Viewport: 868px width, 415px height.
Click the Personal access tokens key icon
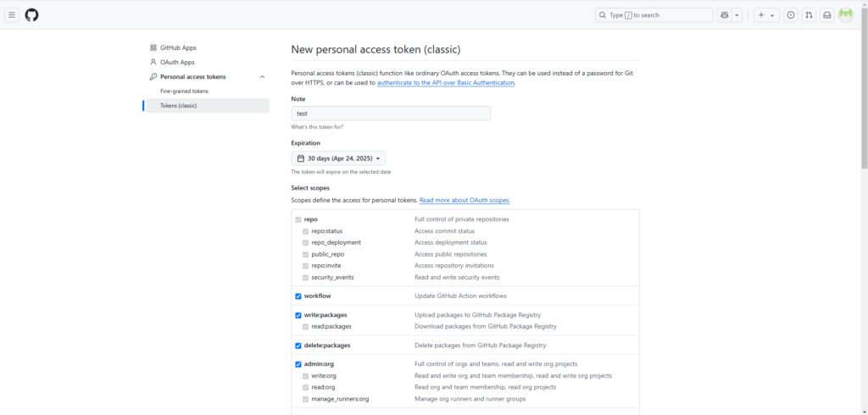[x=153, y=77]
